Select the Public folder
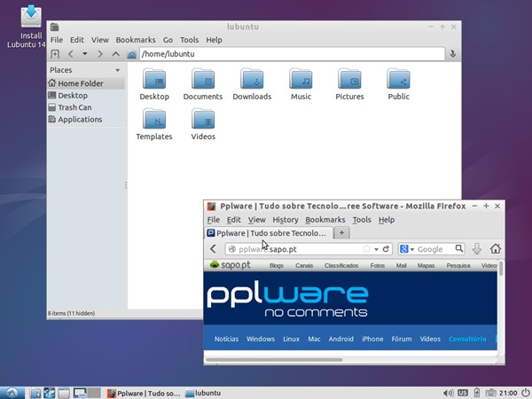The height and width of the screenshot is (399, 532). point(398,84)
